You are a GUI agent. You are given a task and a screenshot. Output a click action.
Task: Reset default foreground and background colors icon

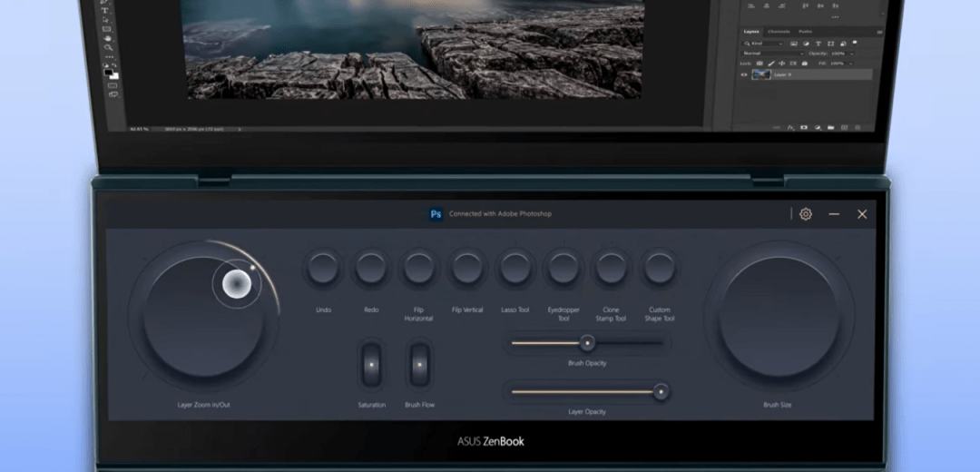tap(105, 65)
